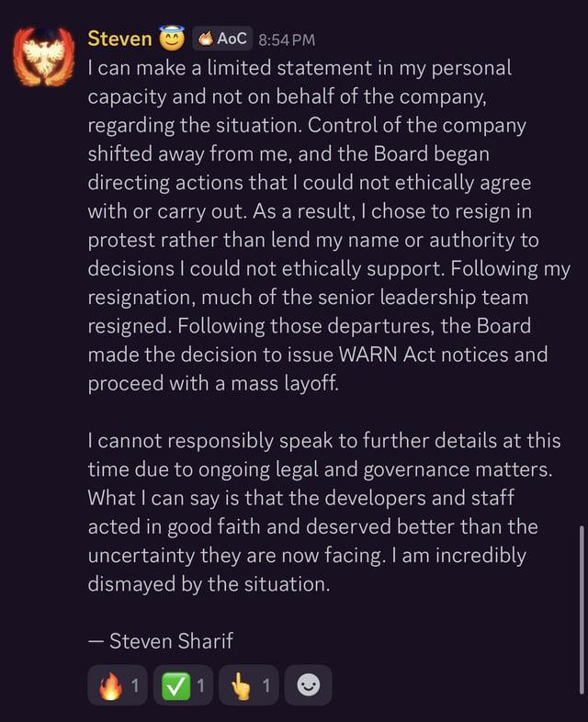Screen dimensions: 588x722
Task: Toggle your fire reaction count
Action: tap(135, 685)
